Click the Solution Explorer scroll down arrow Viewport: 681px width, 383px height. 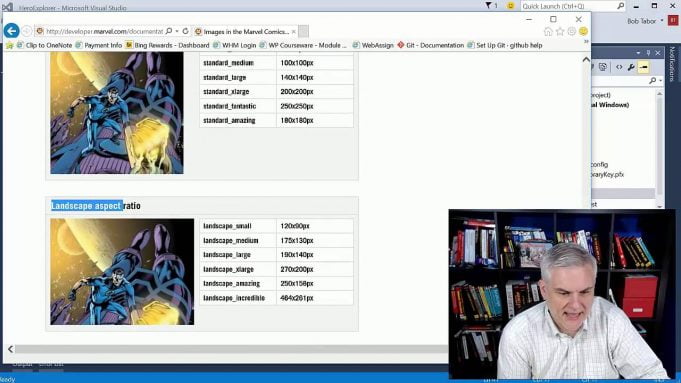(x=660, y=206)
